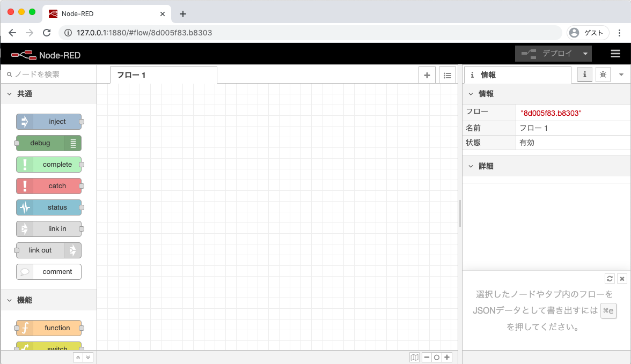Show the navigator map in the workspace

[414, 357]
